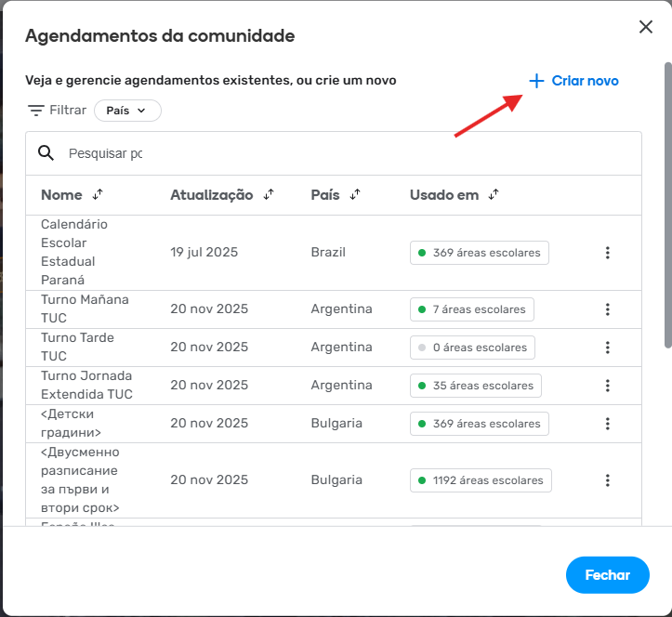Close the dialog with the X icon

[x=646, y=27]
